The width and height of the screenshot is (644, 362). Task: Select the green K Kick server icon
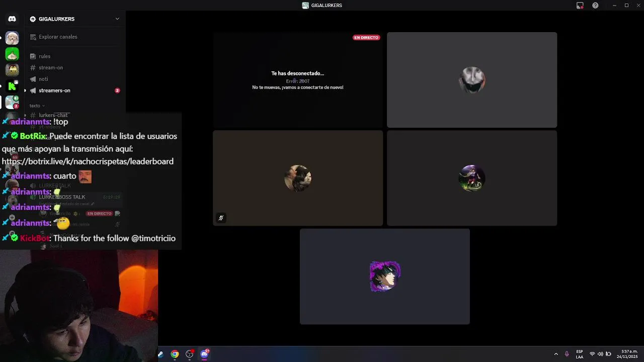pyautogui.click(x=12, y=86)
